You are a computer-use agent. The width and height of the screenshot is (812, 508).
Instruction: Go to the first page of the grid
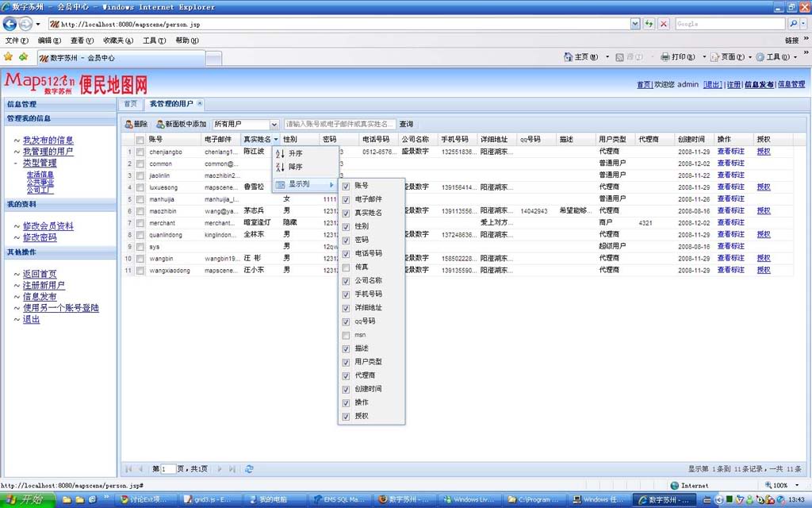pos(128,468)
